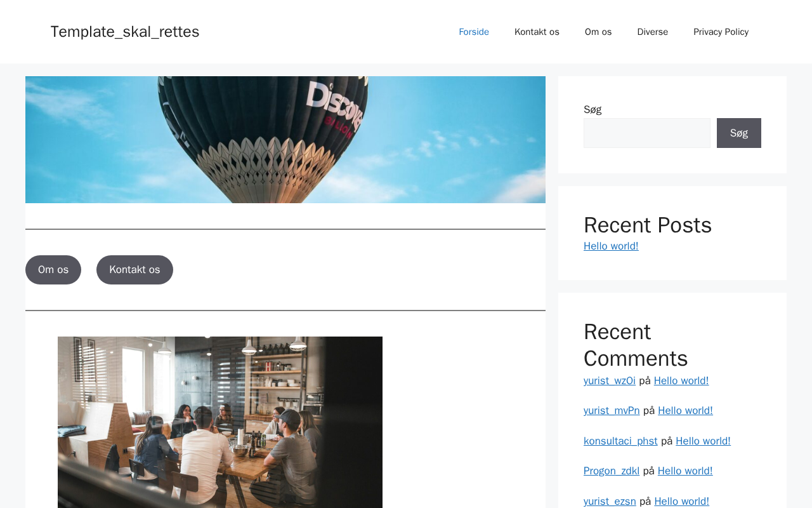Open Kontakt os in the top navigation

point(537,32)
